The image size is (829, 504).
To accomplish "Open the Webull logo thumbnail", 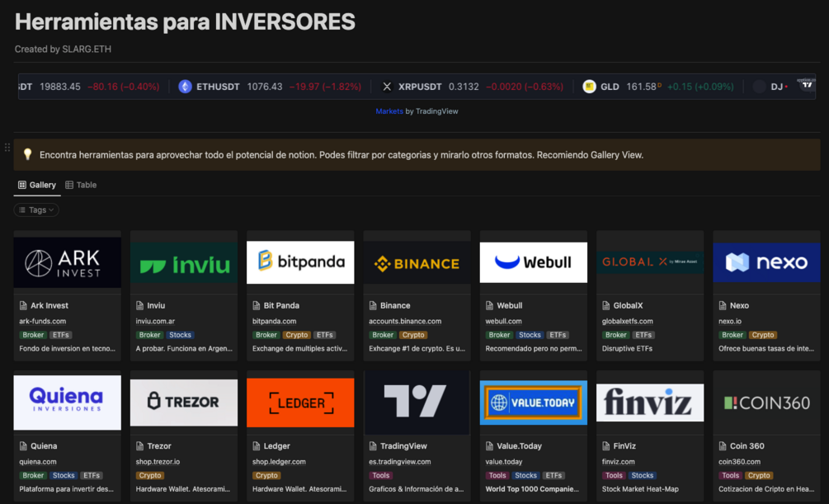I will pos(534,262).
